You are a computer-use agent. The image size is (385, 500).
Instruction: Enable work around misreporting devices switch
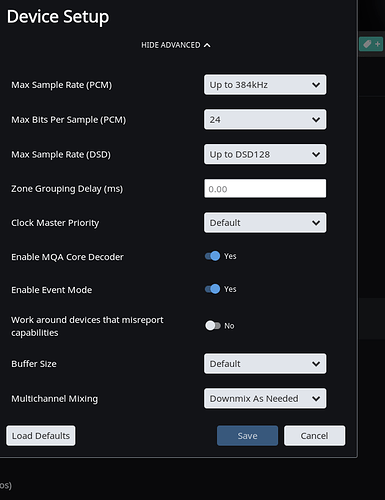click(213, 325)
